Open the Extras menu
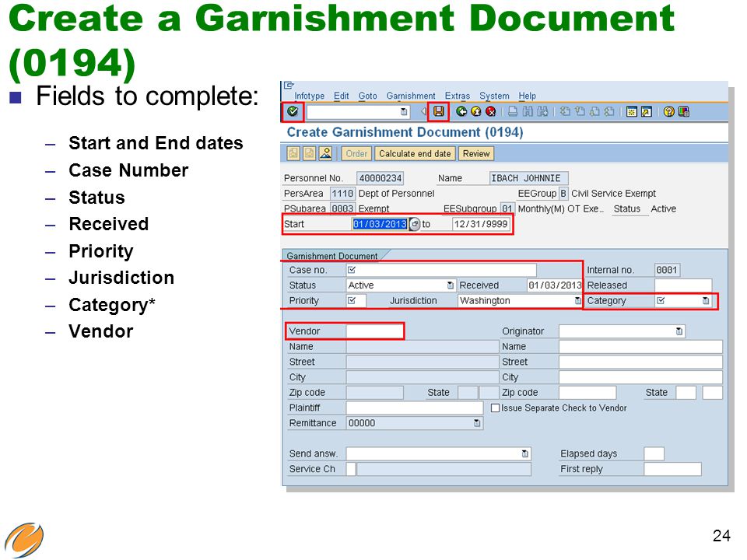The height and width of the screenshot is (560, 747). 458,96
